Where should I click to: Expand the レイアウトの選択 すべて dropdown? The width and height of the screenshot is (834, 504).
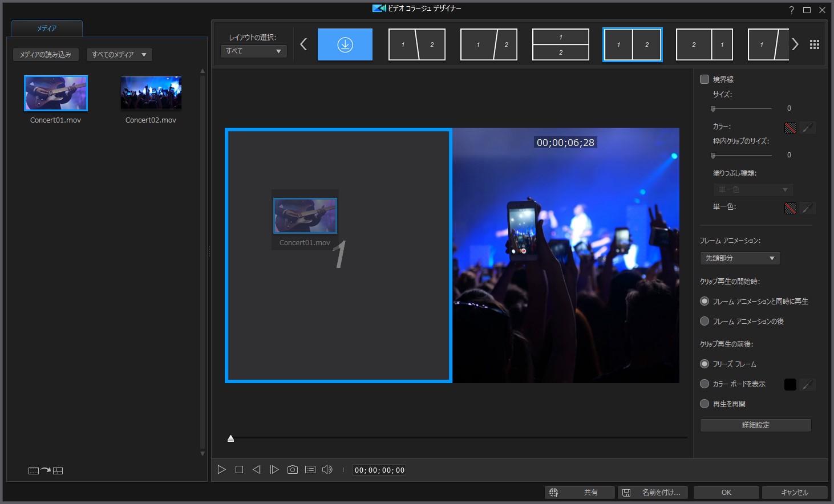[x=253, y=51]
